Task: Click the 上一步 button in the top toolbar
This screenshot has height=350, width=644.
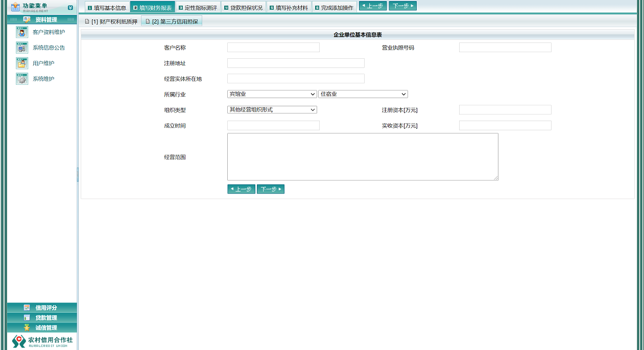Action: (x=373, y=6)
